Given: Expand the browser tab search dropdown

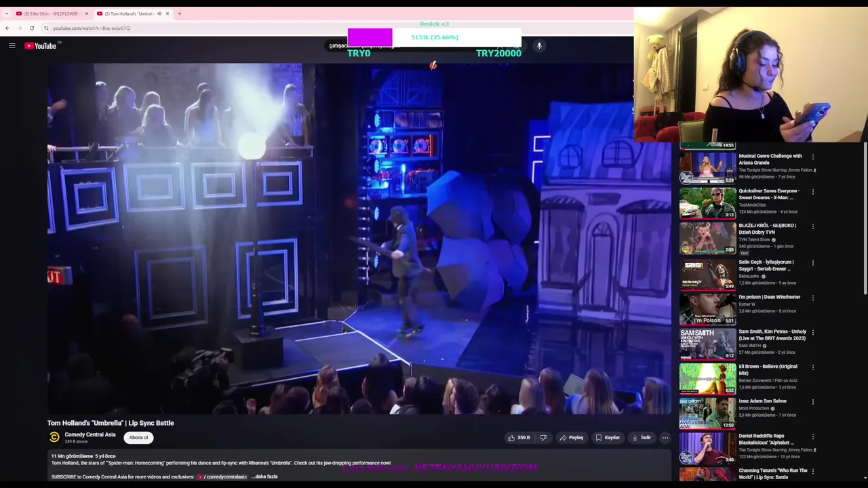Looking at the screenshot, I should point(6,14).
